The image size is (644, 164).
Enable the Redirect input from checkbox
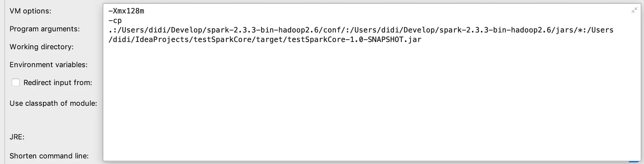click(x=16, y=82)
